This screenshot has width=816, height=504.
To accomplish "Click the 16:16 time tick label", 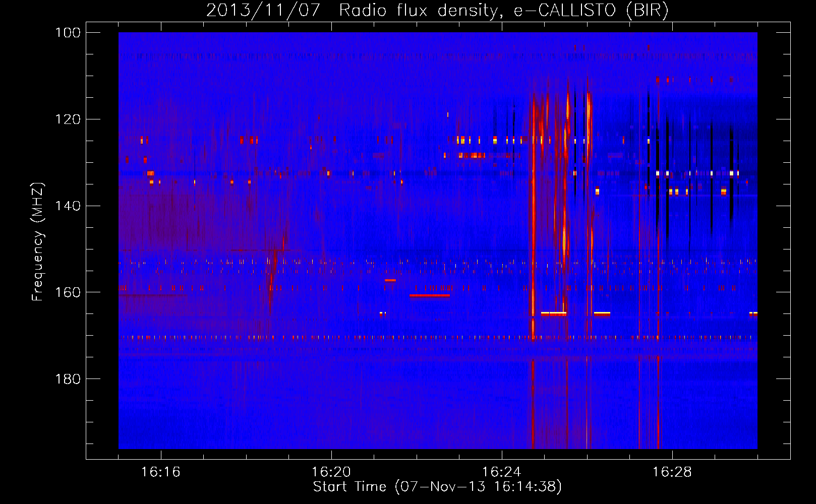I will [x=161, y=472].
